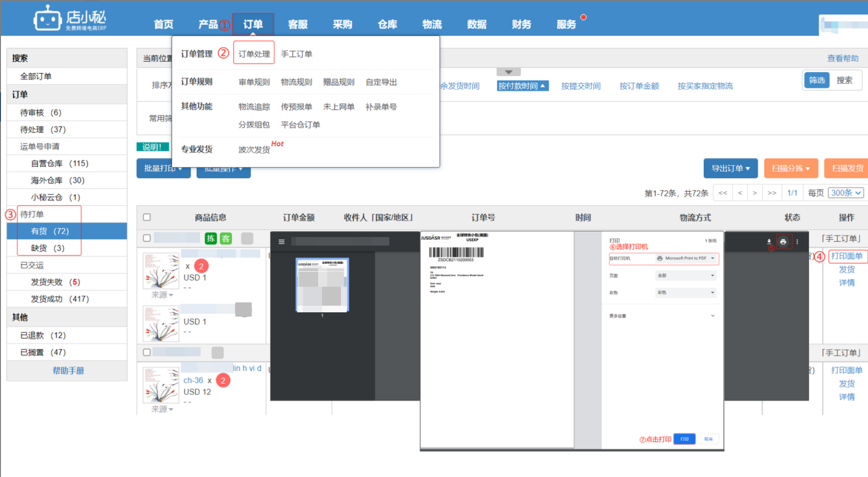Image resolution: width=868 pixels, height=477 pixels.
Task: Open the 导出订单 dropdown button
Action: pos(730,168)
